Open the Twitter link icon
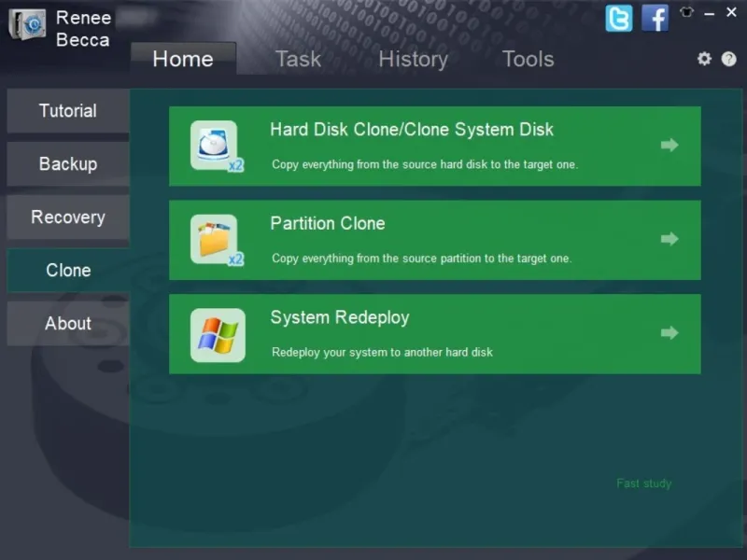 (x=619, y=19)
